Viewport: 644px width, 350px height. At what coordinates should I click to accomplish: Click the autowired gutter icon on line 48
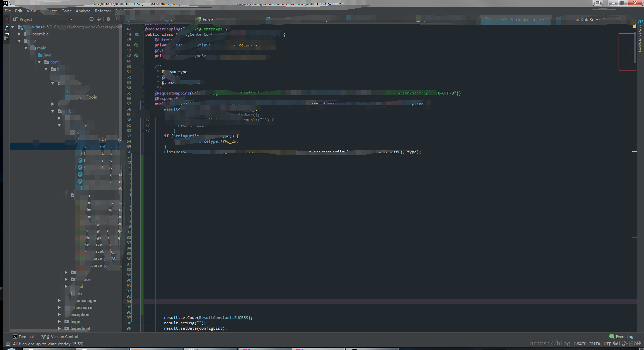pyautogui.click(x=136, y=56)
